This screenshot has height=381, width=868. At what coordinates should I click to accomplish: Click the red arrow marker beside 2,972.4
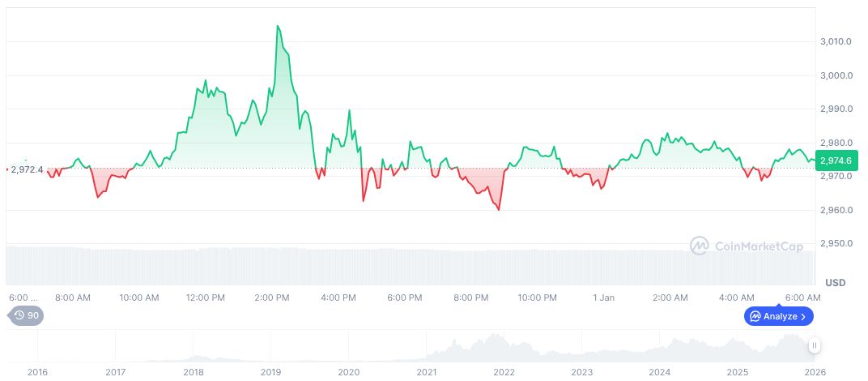(6, 169)
